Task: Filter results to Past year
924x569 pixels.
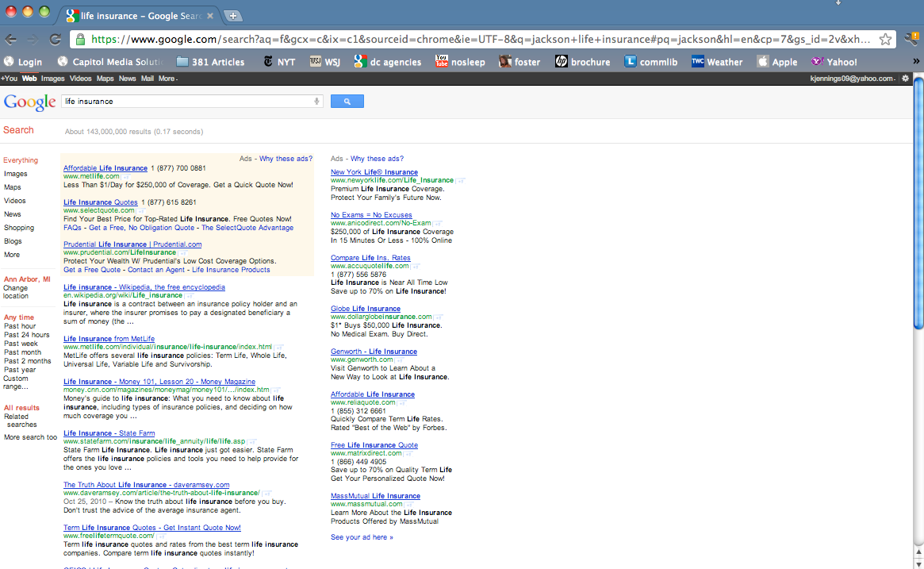Action: 20,370
